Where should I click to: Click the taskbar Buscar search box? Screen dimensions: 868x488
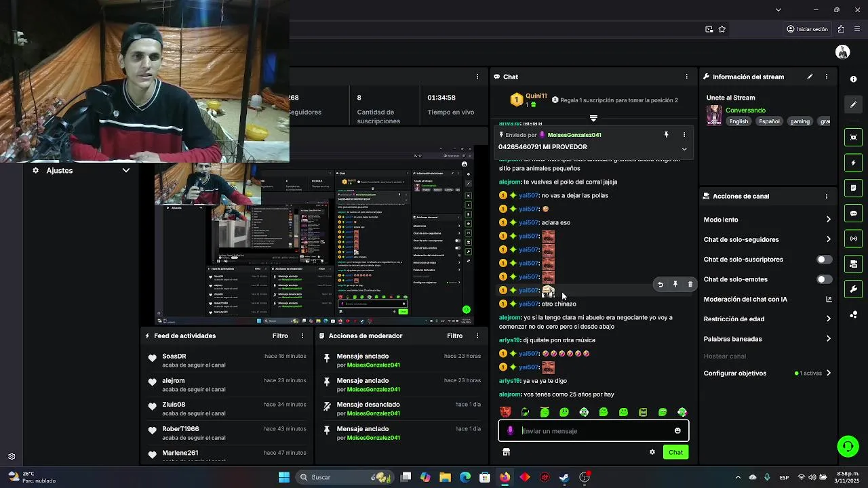point(346,477)
